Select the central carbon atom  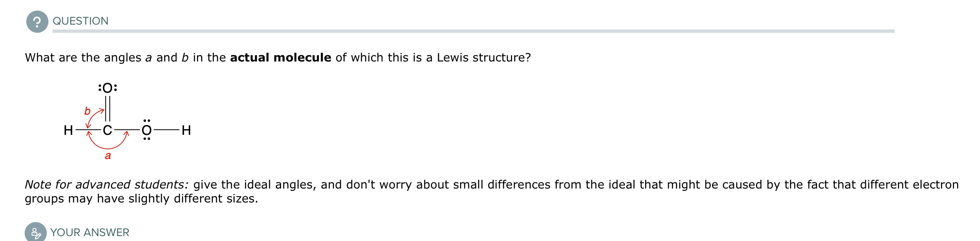pyautogui.click(x=107, y=130)
